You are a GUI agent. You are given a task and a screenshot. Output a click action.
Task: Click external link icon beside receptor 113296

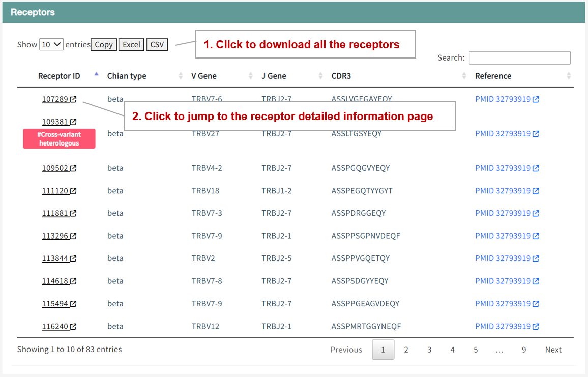click(x=73, y=236)
